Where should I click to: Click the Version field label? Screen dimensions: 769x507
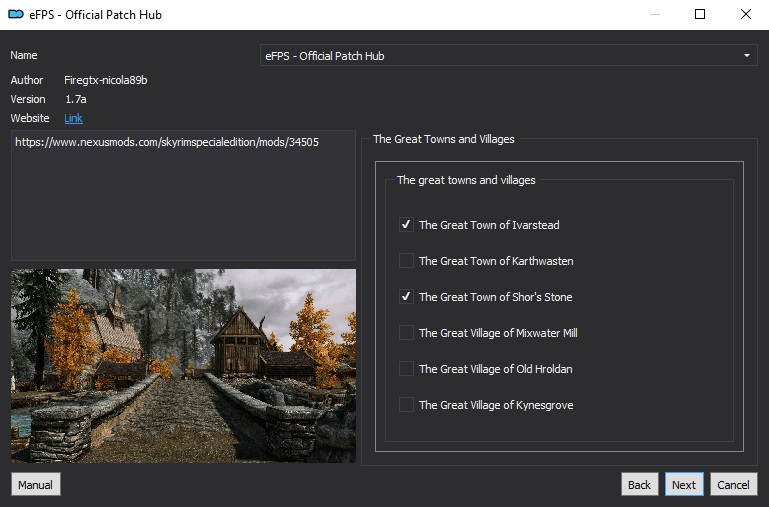tap(28, 99)
